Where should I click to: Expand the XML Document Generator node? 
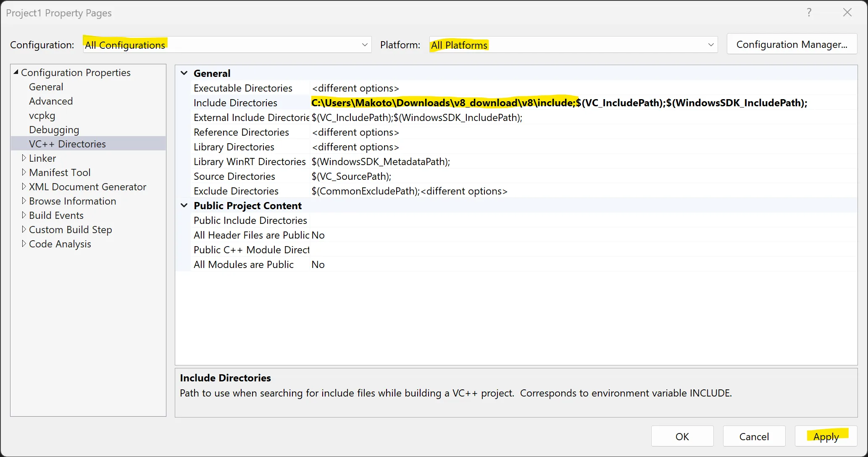click(24, 187)
